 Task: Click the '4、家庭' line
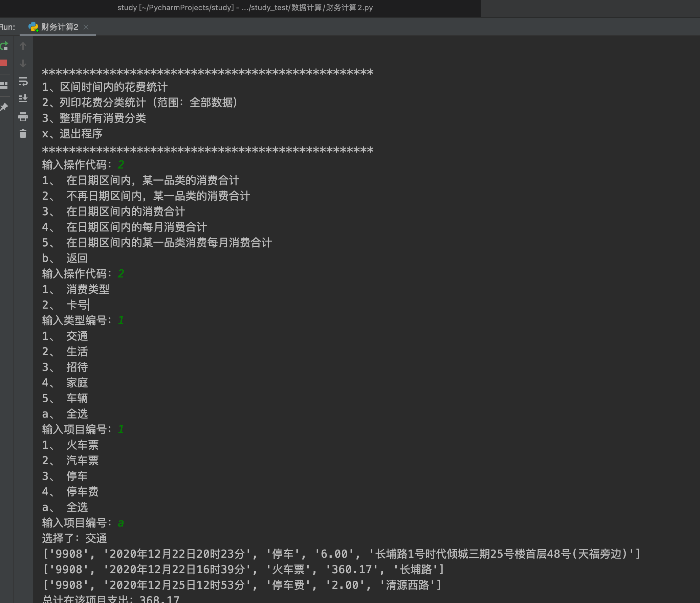(65, 383)
